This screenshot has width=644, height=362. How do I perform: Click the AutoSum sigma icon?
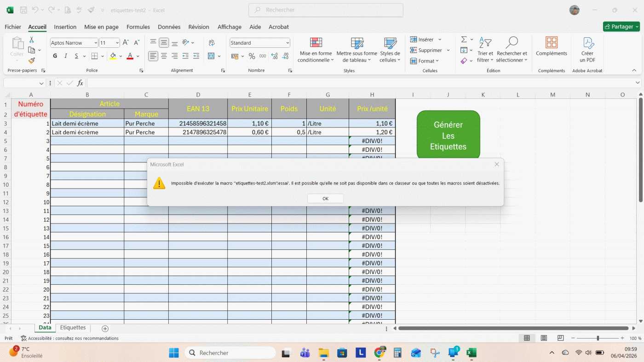464,40
